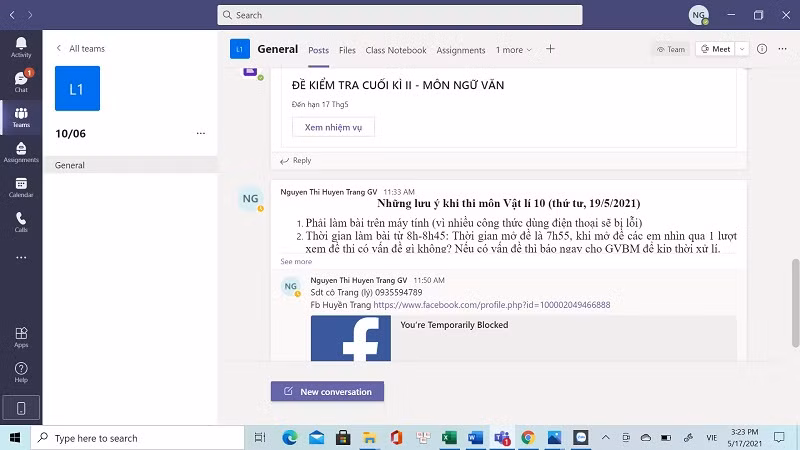Switch to the Files tab
The image size is (800, 450).
[x=347, y=50]
